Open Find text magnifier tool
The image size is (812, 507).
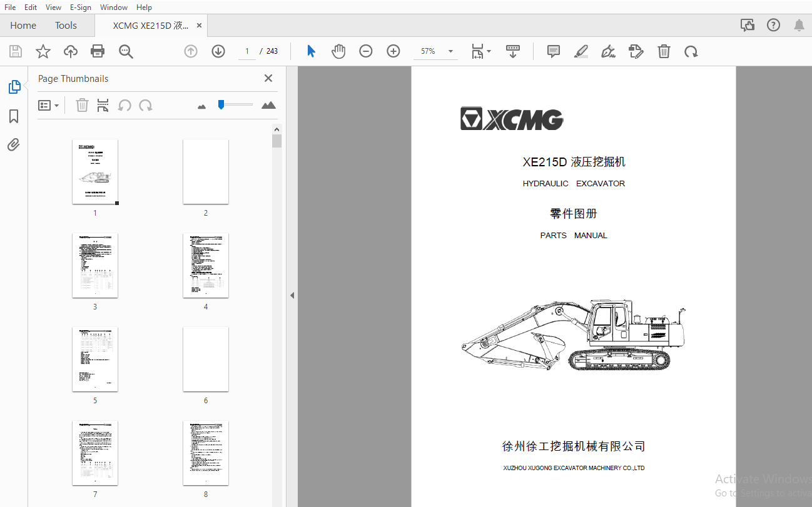(x=126, y=51)
